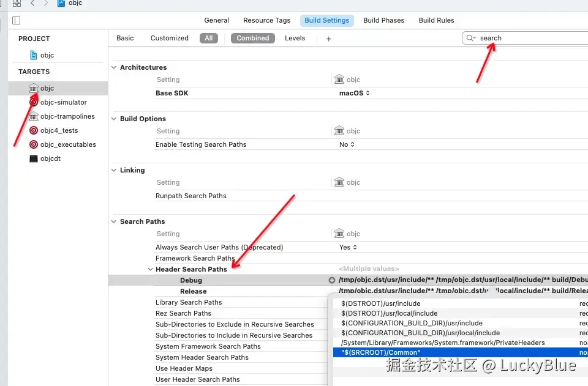Click the objc4_tests bullseye icon
This screenshot has height=386, width=588.
(x=34, y=130)
